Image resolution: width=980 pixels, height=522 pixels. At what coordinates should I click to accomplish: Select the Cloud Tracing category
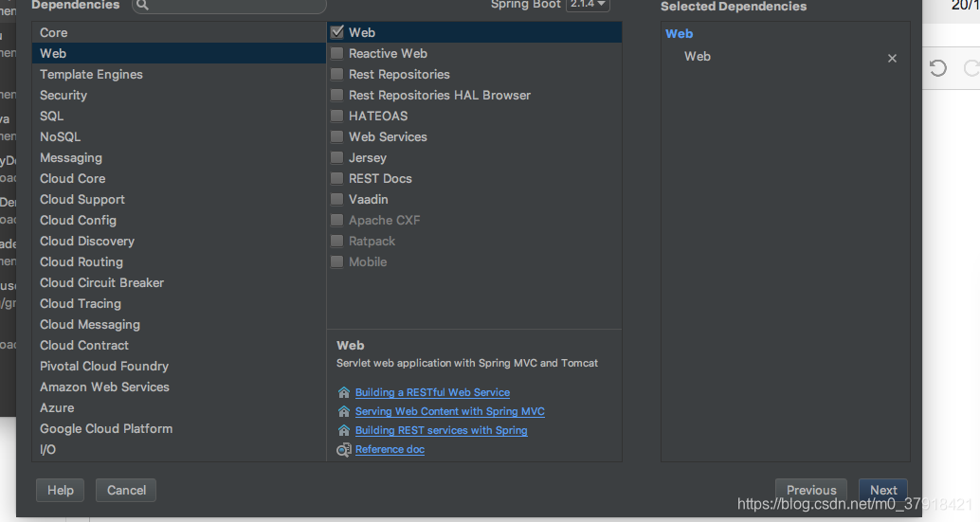pos(179,303)
